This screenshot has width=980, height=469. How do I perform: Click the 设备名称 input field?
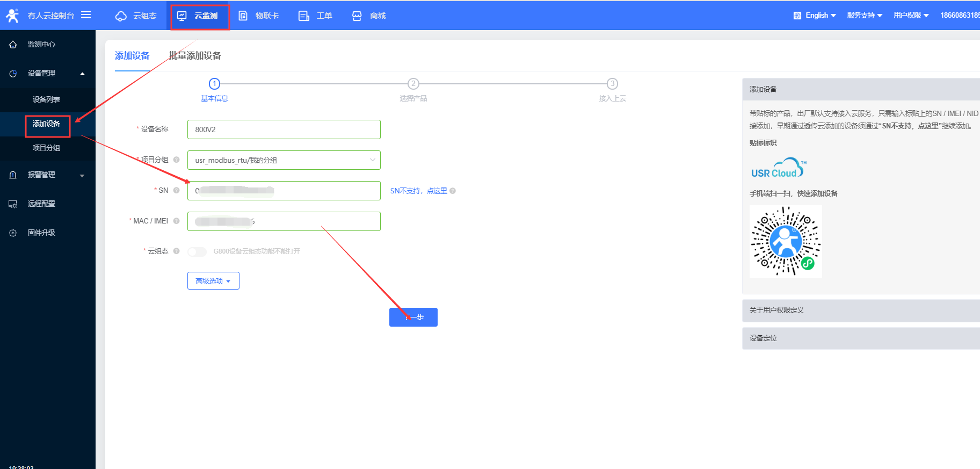click(284, 129)
